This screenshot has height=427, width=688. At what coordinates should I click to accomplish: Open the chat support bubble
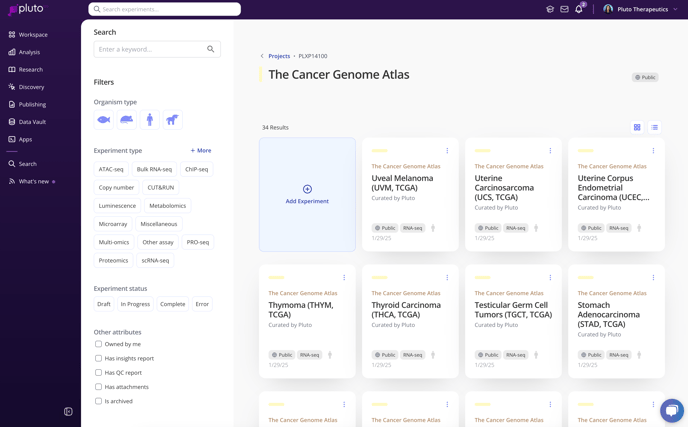click(672, 411)
